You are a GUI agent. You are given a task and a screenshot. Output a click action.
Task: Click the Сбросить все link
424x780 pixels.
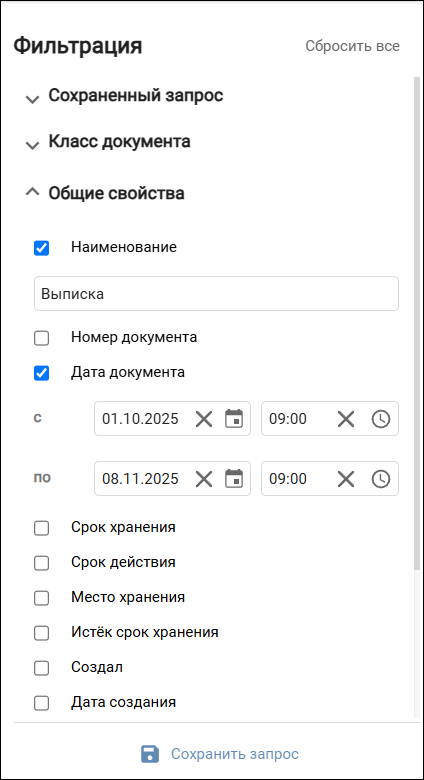point(352,46)
